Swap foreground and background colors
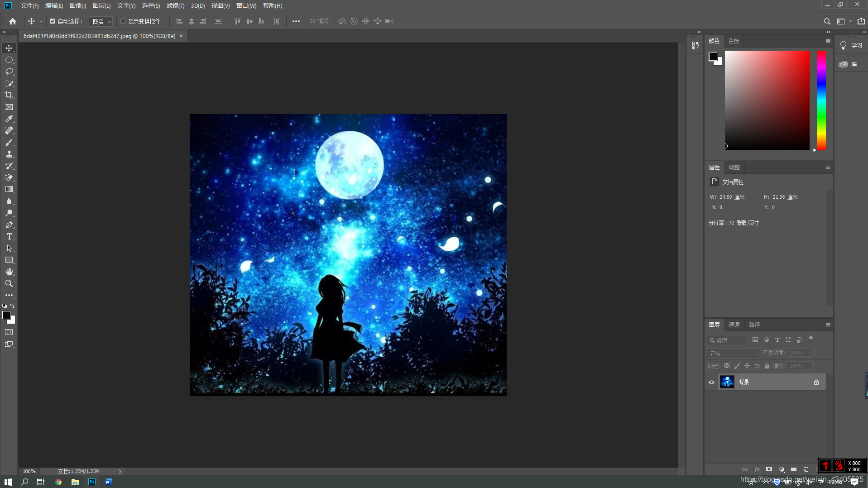 point(13,306)
